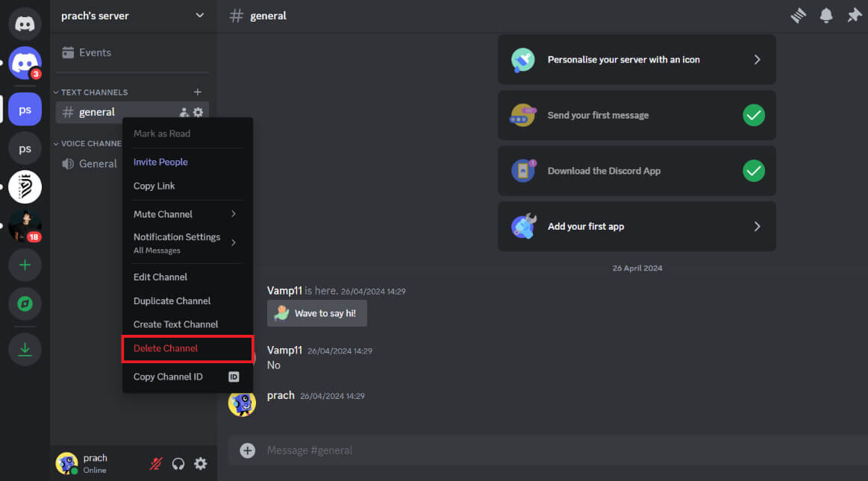Open the Threads icon in header

coord(799,16)
